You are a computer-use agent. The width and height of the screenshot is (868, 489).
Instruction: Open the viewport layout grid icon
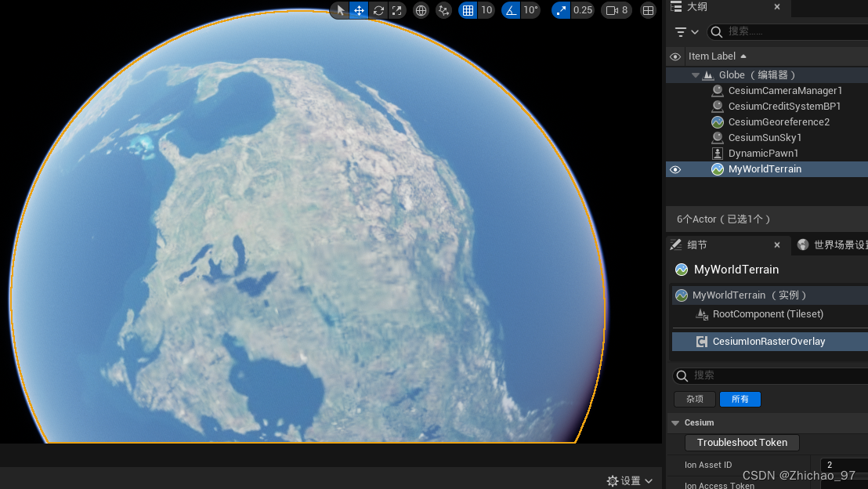[x=648, y=10]
